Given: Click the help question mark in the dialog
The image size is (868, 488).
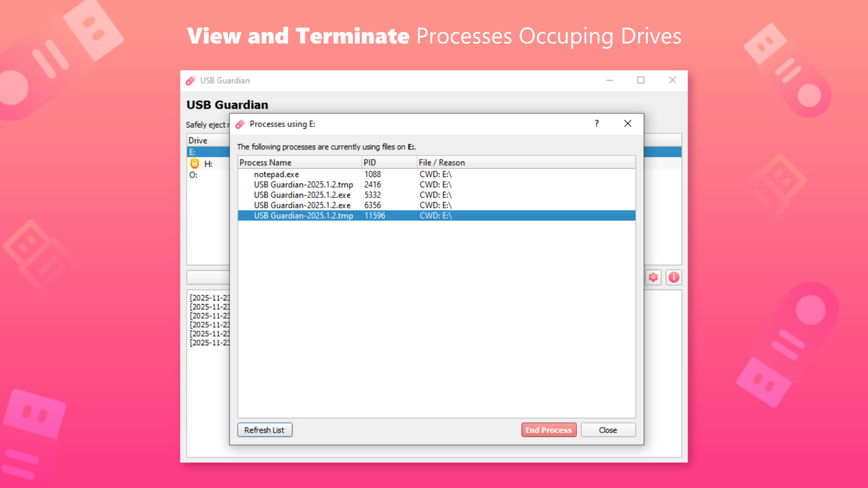Looking at the screenshot, I should (x=596, y=123).
